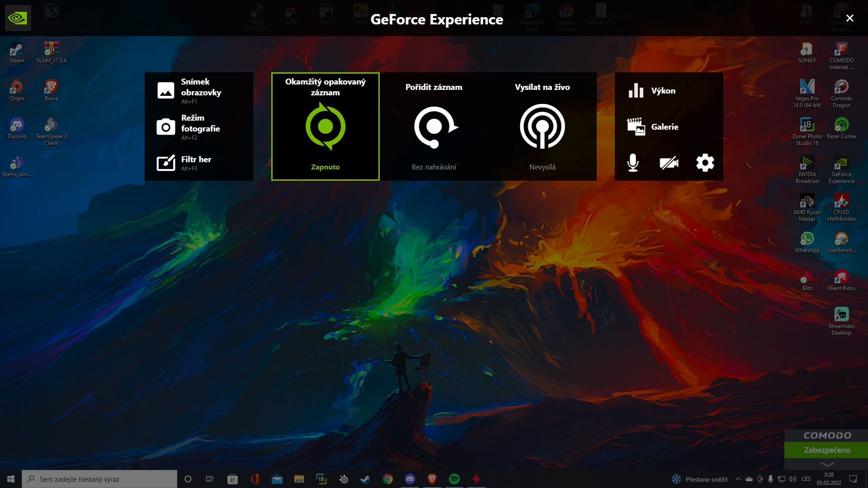Viewport: 868px width, 488px height.
Task: Open File Explorer on taskbar
Action: point(299,479)
